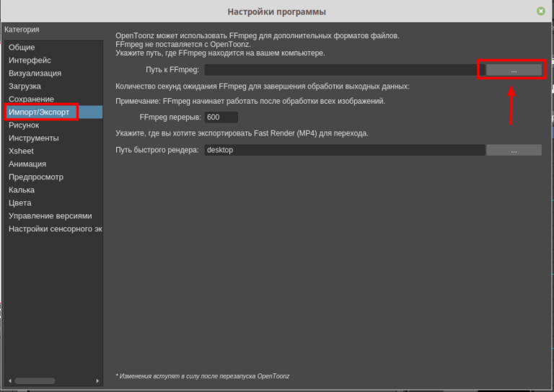Open the Интерфейс category
Screen dimensions: 554x392
53,61
